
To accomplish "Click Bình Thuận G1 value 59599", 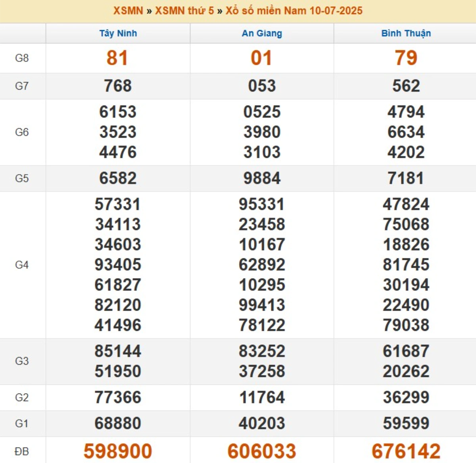I will 406,423.
